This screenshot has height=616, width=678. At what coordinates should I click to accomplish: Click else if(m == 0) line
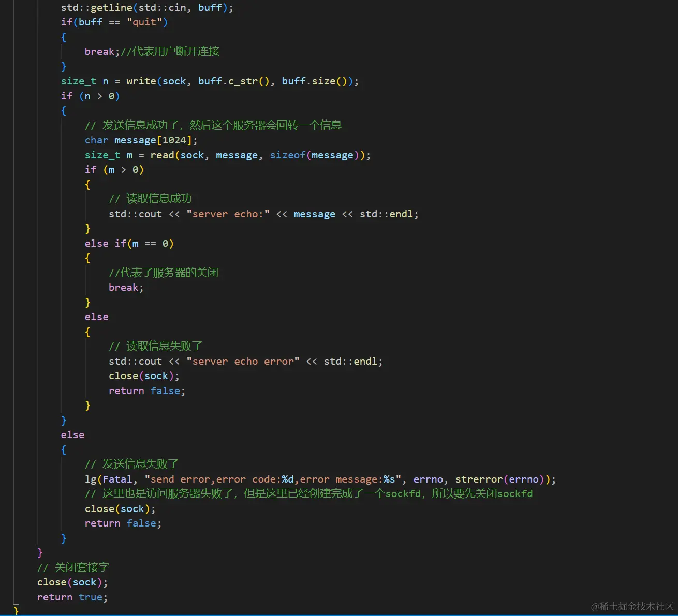pos(129,244)
